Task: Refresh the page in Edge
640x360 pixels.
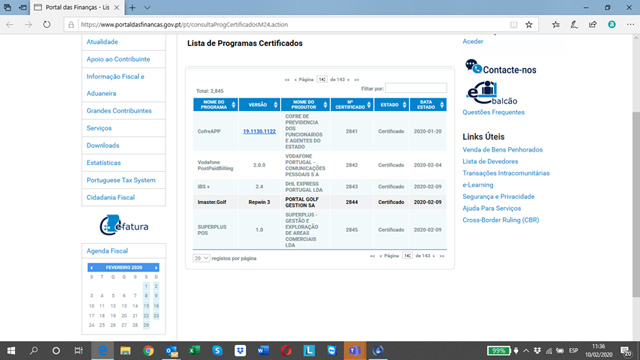Action: click(47, 24)
